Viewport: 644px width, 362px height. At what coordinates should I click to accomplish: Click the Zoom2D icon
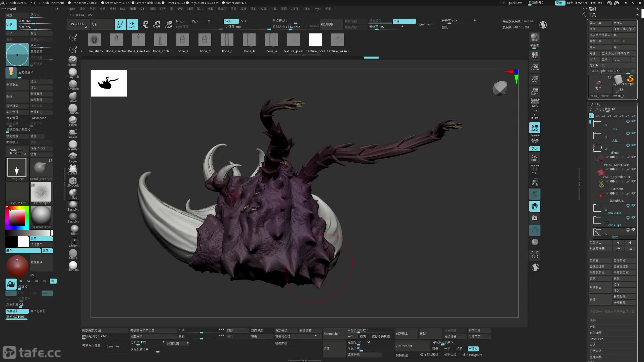[535, 67]
